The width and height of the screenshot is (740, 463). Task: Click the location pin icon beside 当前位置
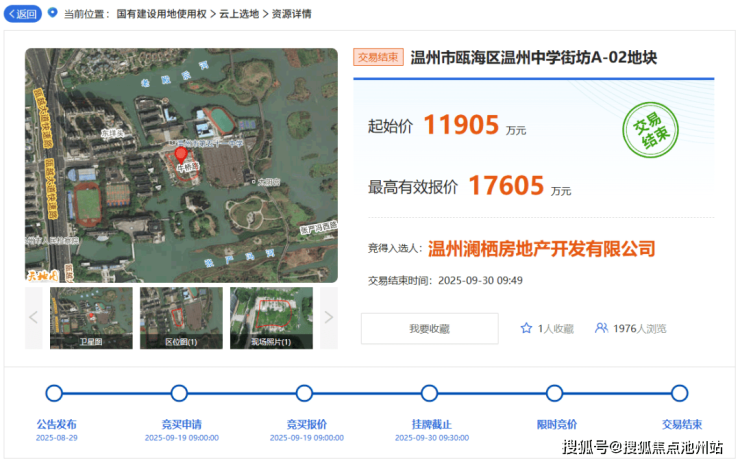point(52,13)
